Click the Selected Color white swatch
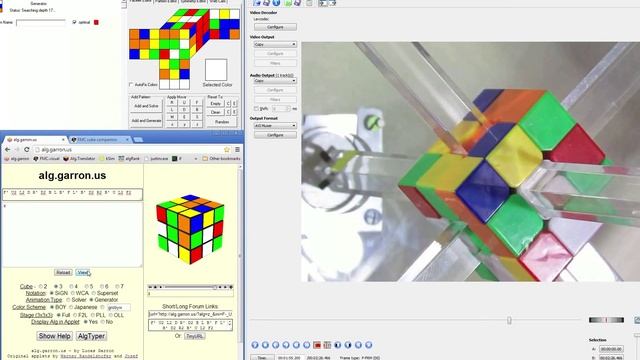640x360 pixels. (216, 70)
